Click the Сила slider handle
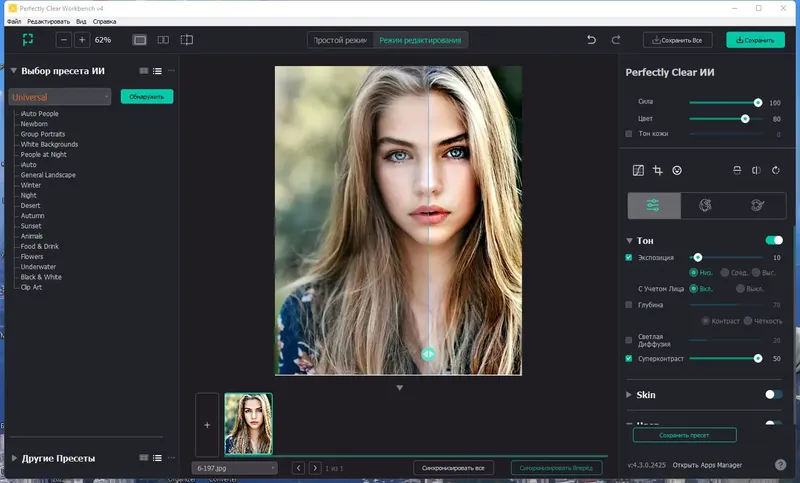Viewport: 800px width, 483px height. [758, 103]
